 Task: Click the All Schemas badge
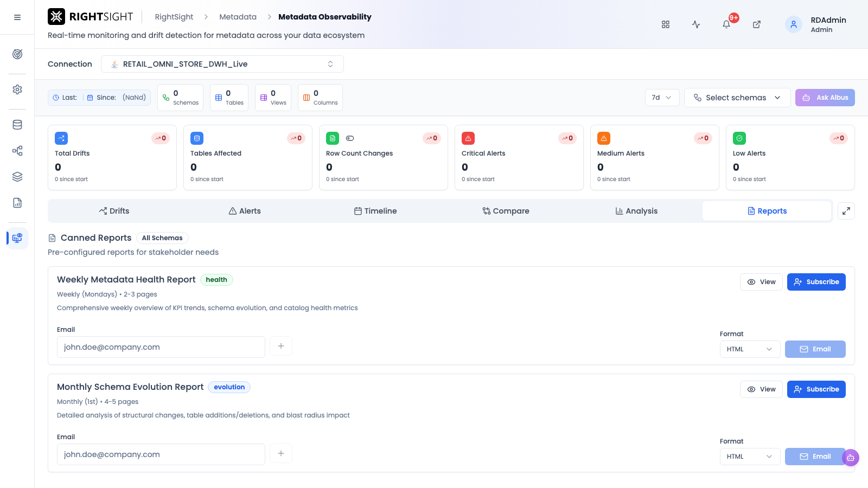(x=162, y=238)
